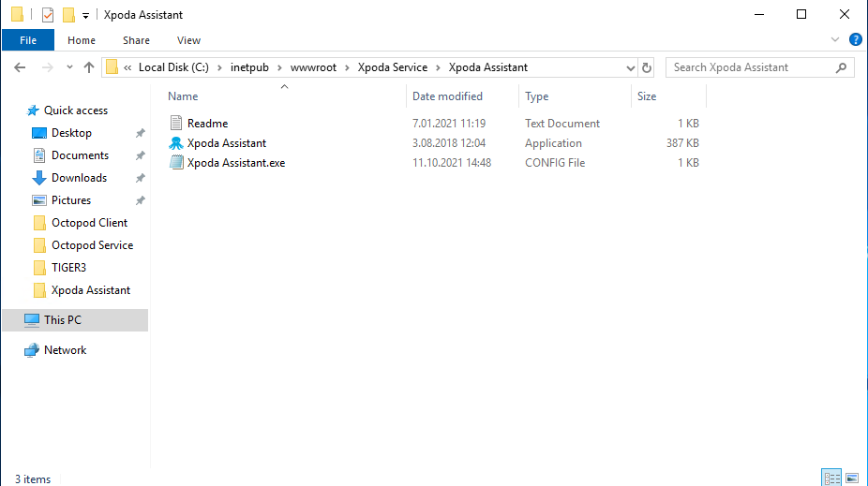Open the Customize Quick Access Toolbar dropdown

86,16
